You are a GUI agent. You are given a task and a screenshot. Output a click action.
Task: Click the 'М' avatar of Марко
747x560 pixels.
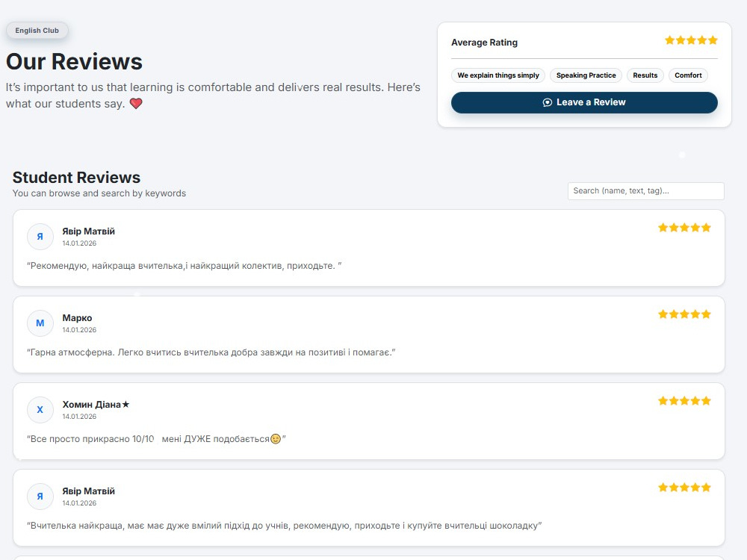40,323
